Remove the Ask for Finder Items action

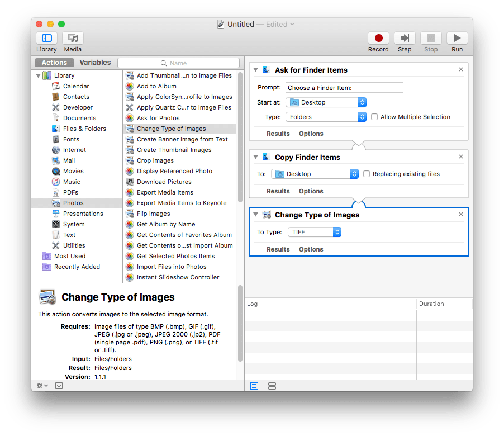(460, 69)
